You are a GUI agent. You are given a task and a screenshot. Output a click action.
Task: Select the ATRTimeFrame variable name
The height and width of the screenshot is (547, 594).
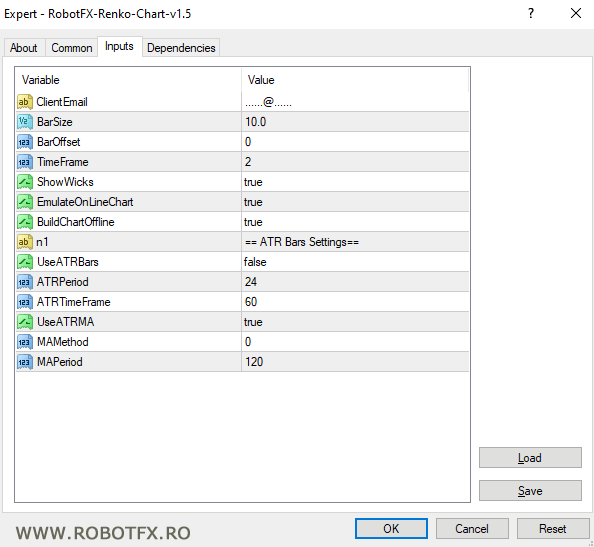pyautogui.click(x=73, y=302)
